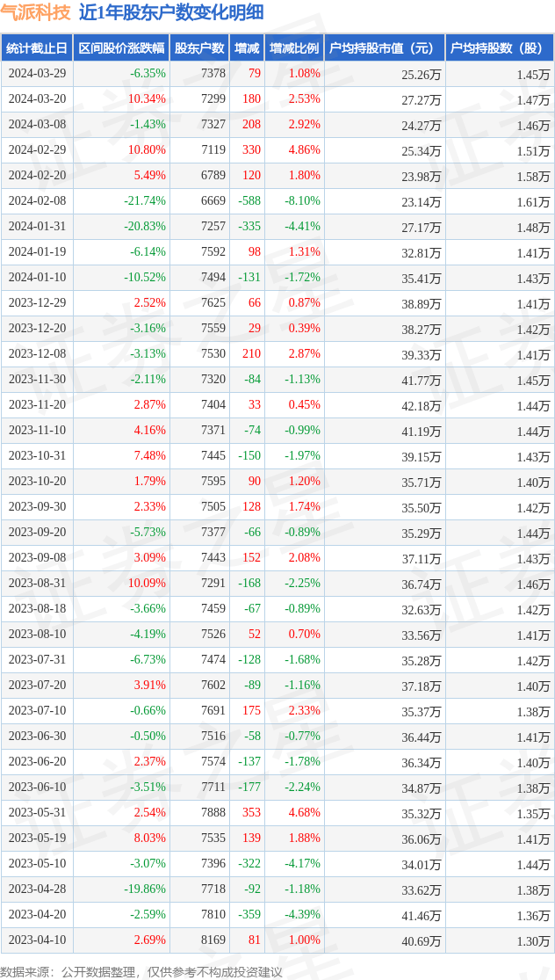
Task: Click the -8.10% change ratio cell
Action: (x=302, y=201)
